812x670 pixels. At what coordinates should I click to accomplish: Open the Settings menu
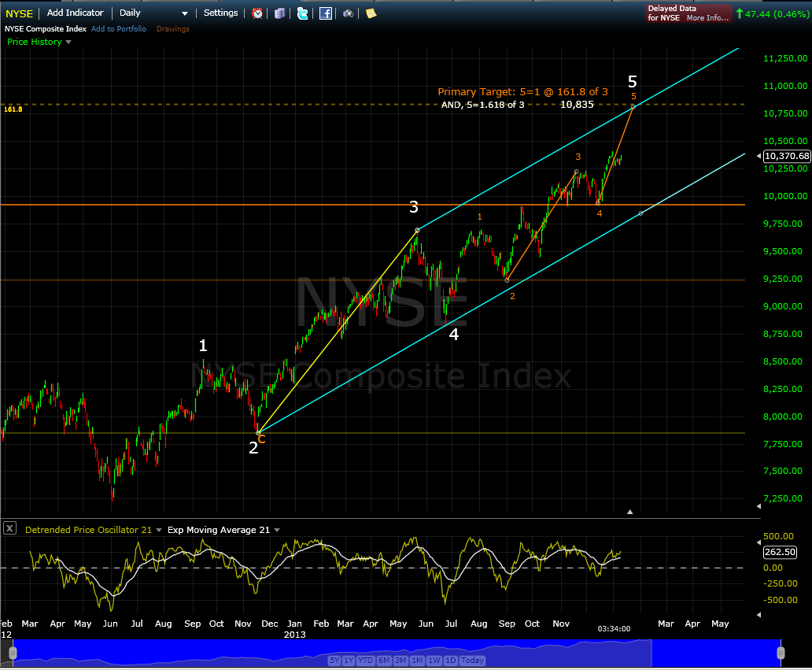(220, 13)
